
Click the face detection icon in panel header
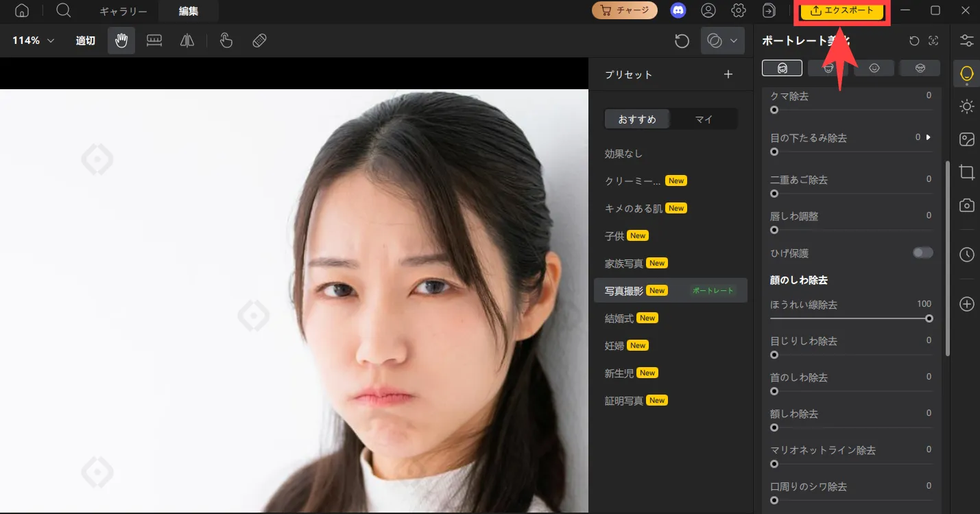[933, 41]
